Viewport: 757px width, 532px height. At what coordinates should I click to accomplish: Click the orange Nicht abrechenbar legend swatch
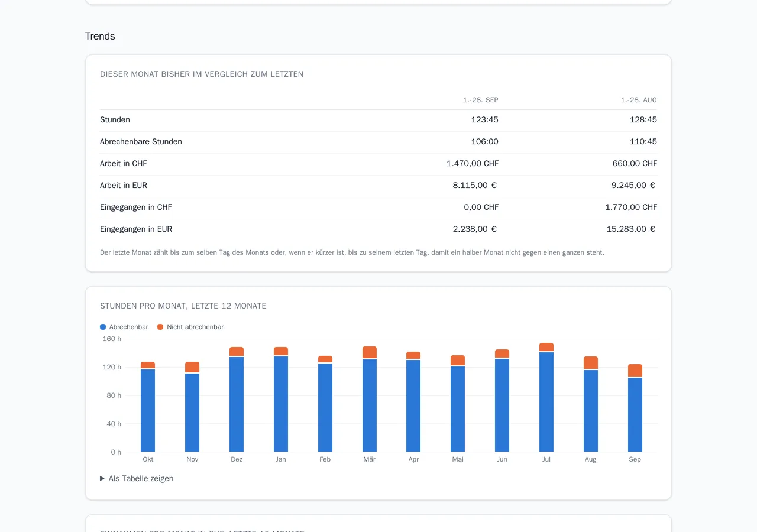pos(160,327)
